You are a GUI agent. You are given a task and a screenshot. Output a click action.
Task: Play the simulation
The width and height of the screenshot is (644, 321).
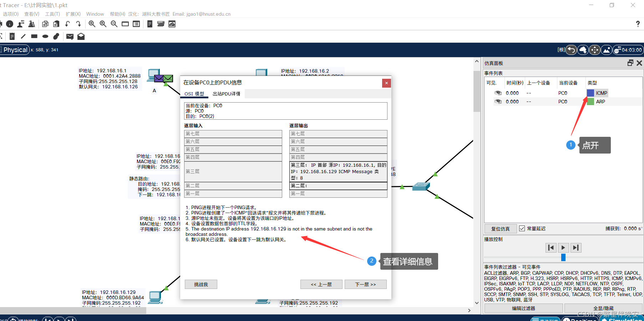point(563,248)
